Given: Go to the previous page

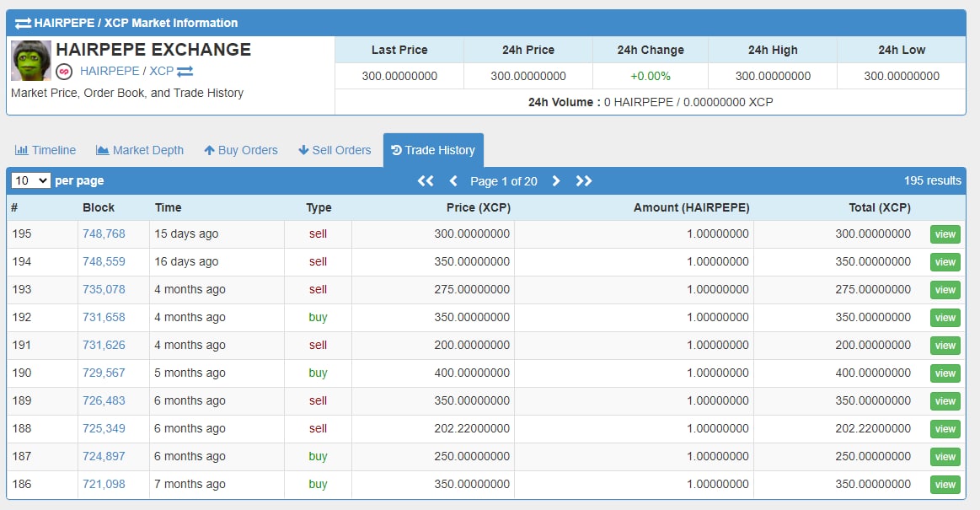Looking at the screenshot, I should pos(453,181).
